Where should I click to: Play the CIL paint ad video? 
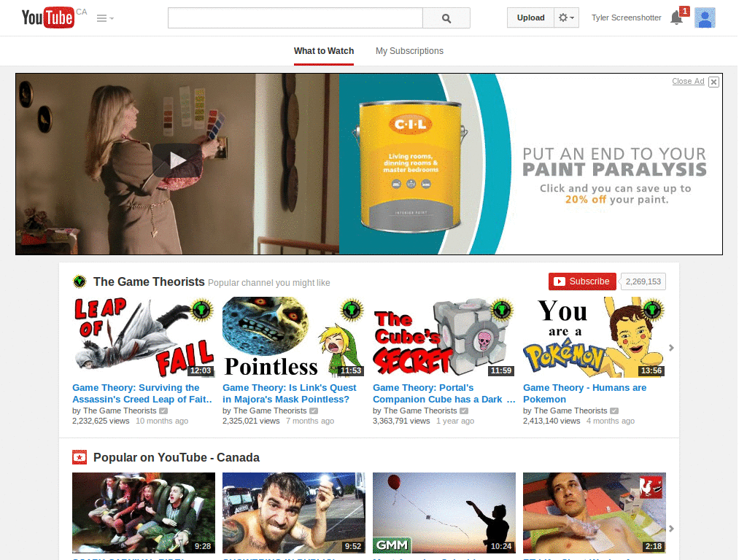tap(177, 160)
